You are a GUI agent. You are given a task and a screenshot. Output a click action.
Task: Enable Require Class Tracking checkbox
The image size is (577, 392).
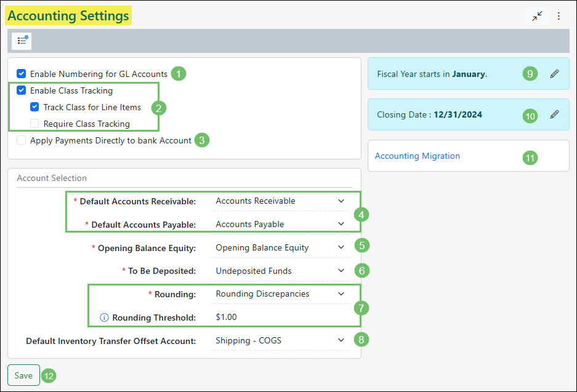point(34,124)
